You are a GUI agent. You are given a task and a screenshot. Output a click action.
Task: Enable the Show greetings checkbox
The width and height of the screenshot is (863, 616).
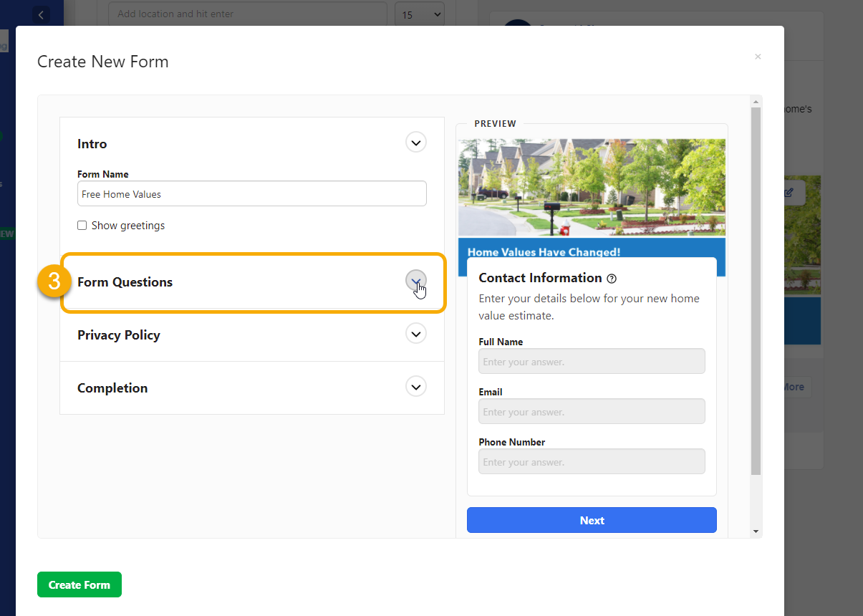(x=82, y=226)
